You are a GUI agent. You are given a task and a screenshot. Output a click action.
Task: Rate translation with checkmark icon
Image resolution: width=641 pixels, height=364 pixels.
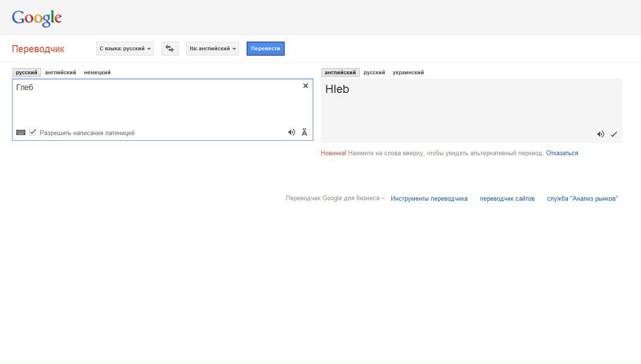[x=614, y=134]
